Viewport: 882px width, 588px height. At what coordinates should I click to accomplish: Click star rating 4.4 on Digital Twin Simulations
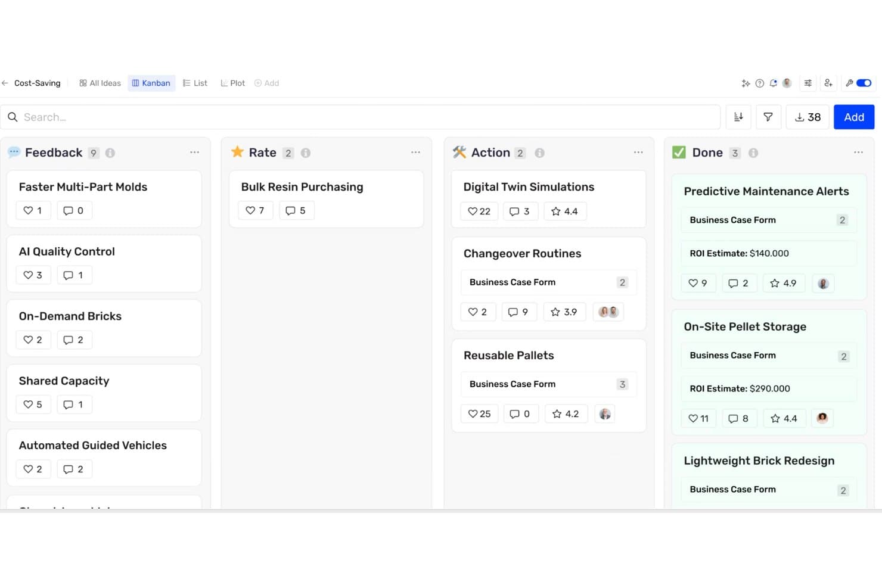click(x=565, y=211)
